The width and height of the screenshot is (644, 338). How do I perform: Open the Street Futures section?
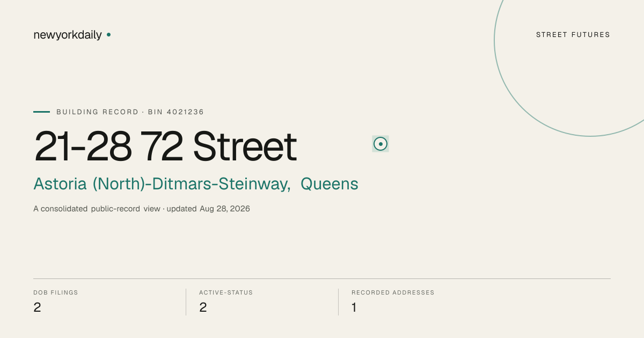click(x=573, y=35)
